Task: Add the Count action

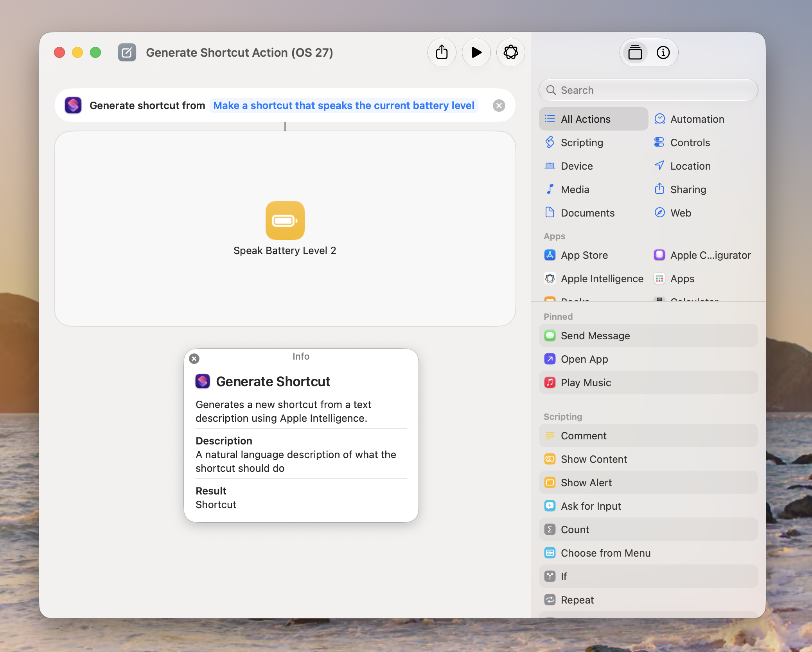Action: coord(648,530)
